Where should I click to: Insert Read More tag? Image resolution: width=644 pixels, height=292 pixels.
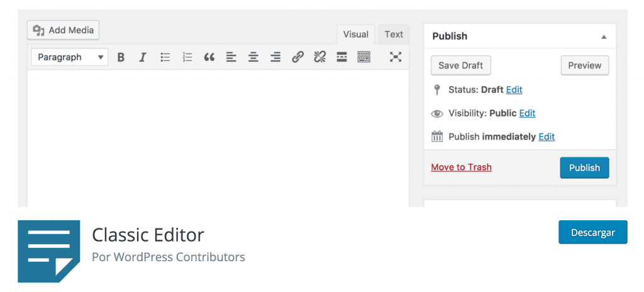click(x=341, y=57)
